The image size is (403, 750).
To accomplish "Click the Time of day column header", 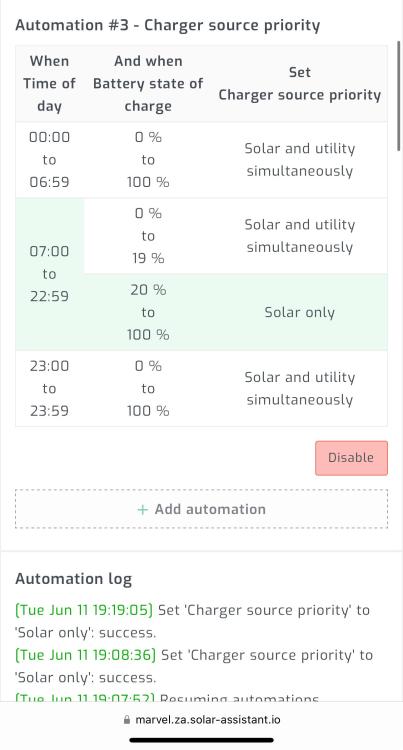I will tap(49, 84).
